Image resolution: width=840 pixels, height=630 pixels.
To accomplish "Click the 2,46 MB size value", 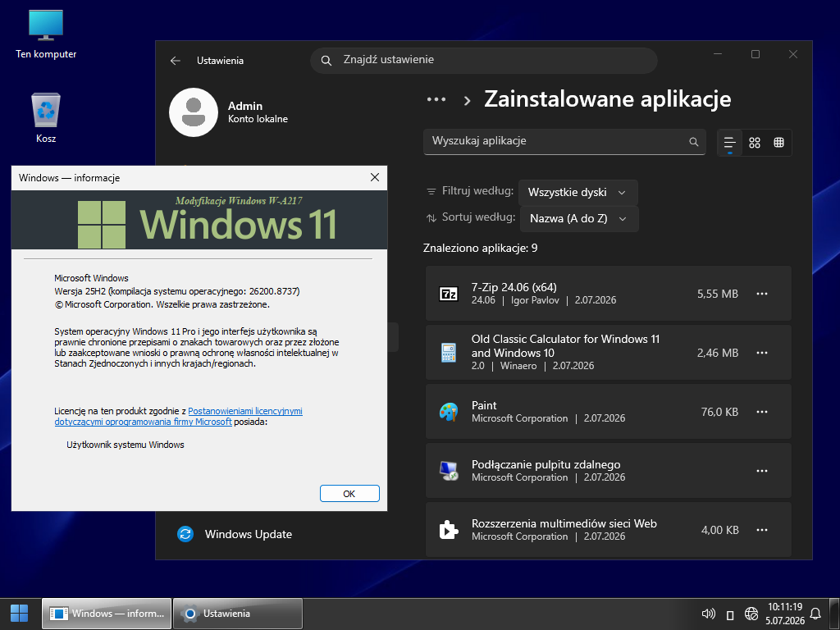I will (x=717, y=353).
